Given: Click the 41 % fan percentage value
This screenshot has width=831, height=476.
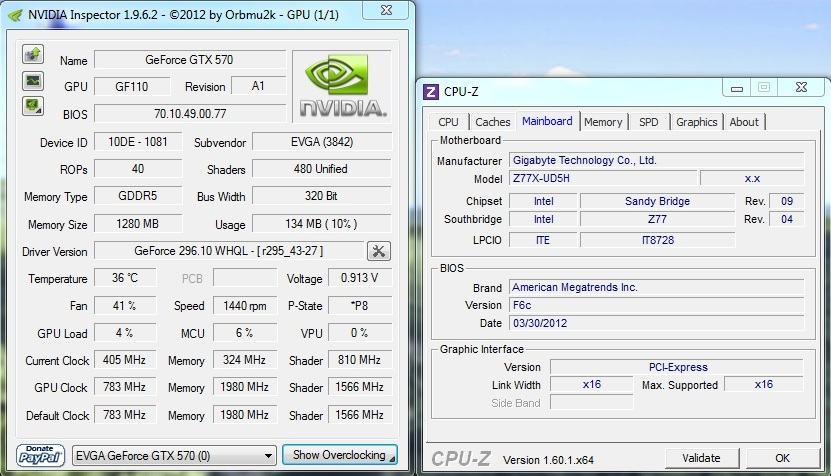Looking at the screenshot, I should point(125,305).
